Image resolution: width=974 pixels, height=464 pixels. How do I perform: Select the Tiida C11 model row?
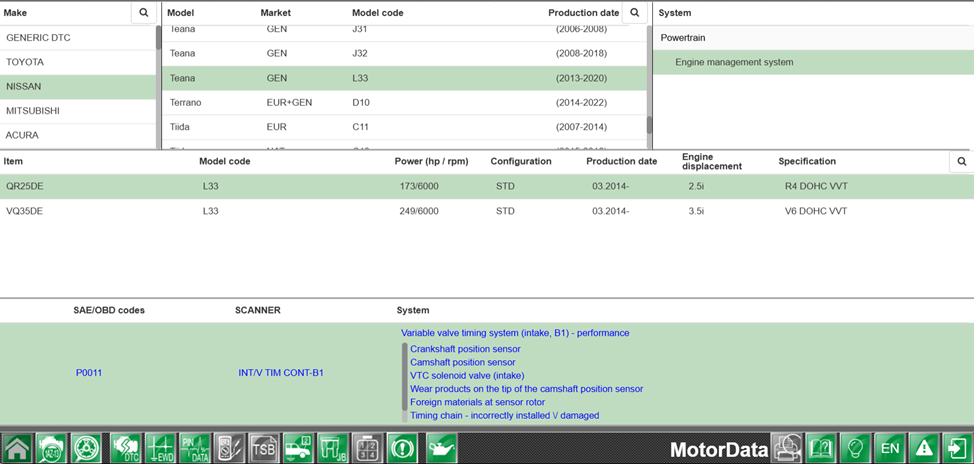(x=404, y=127)
